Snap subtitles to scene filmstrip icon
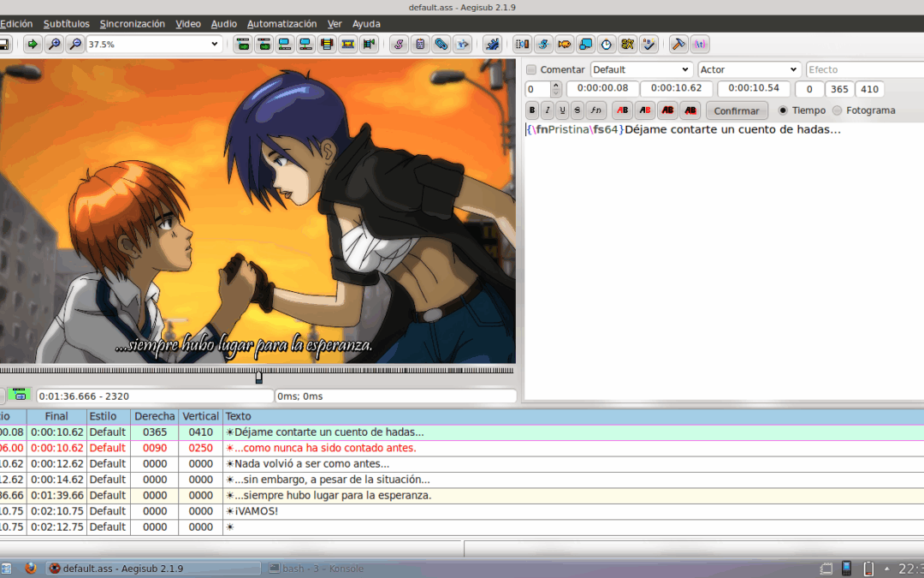The height and width of the screenshot is (578, 924). tap(347, 45)
